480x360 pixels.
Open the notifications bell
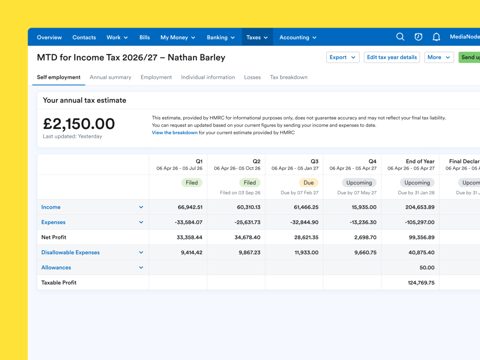click(x=436, y=37)
